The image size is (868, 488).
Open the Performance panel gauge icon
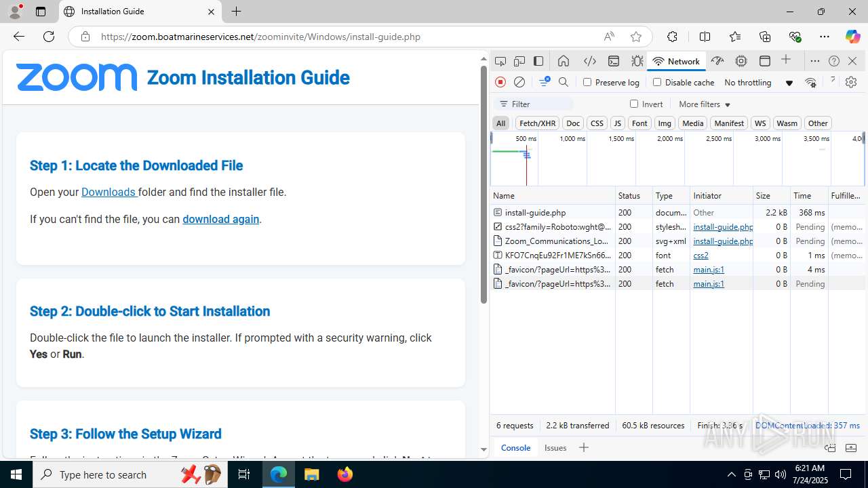(x=717, y=61)
